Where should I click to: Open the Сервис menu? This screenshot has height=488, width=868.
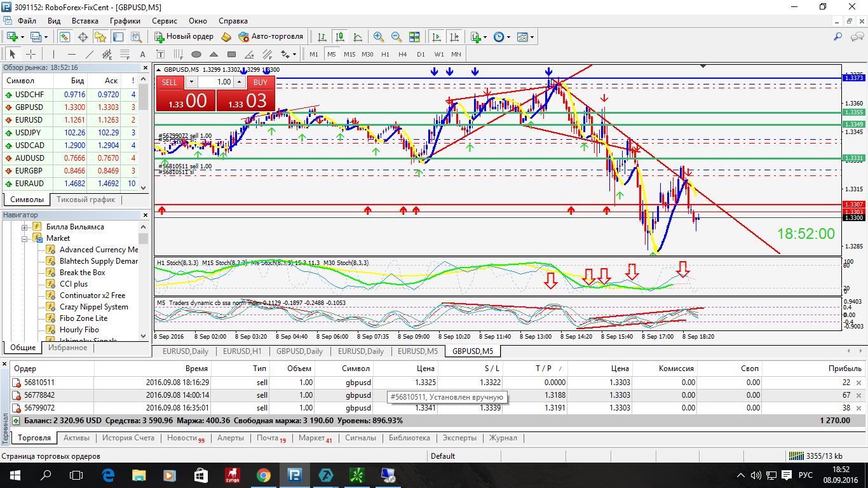pos(165,20)
